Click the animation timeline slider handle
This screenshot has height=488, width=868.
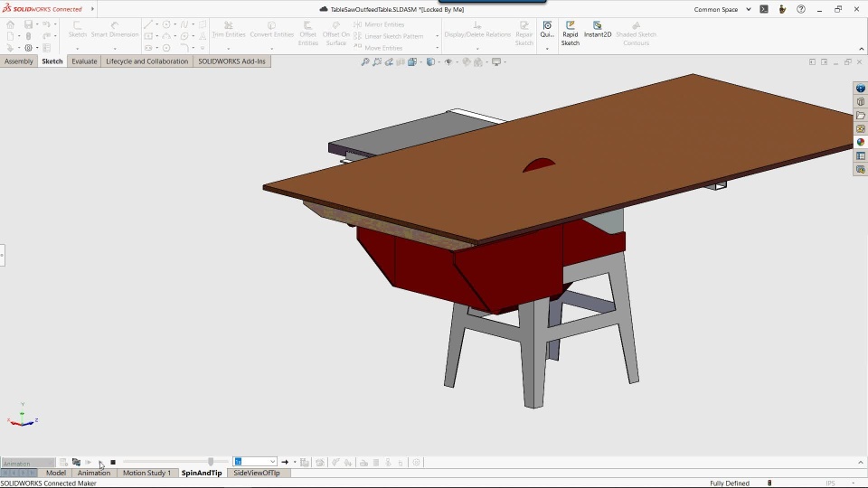coord(211,462)
